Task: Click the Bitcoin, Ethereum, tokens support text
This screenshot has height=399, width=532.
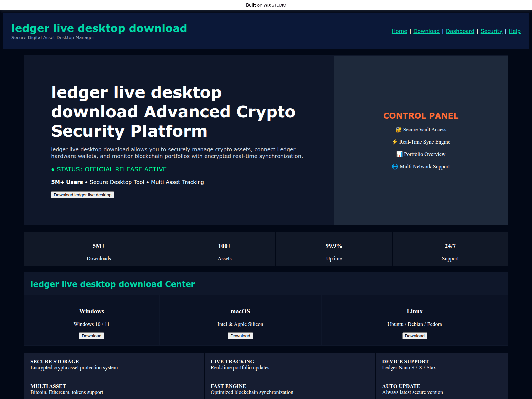Action: tap(67, 392)
